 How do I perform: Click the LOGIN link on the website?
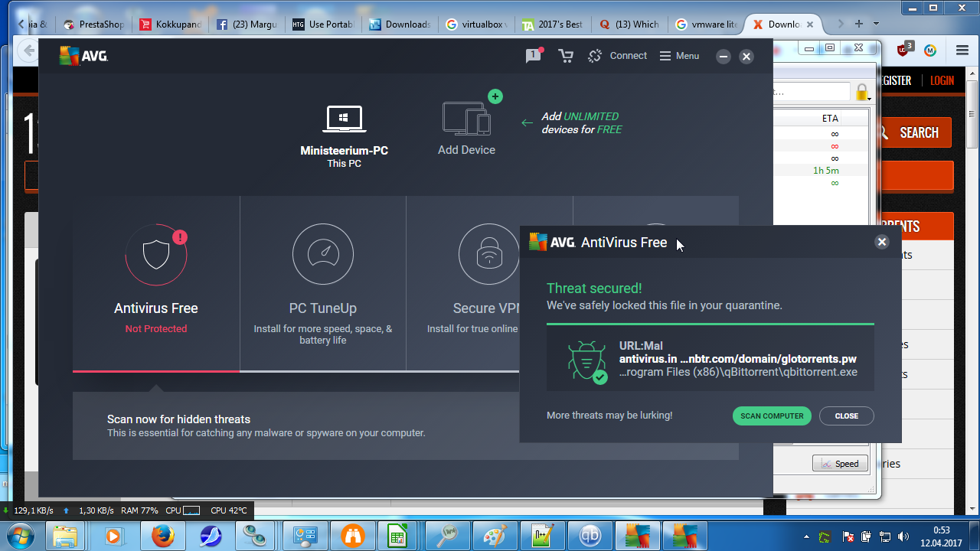942,80
